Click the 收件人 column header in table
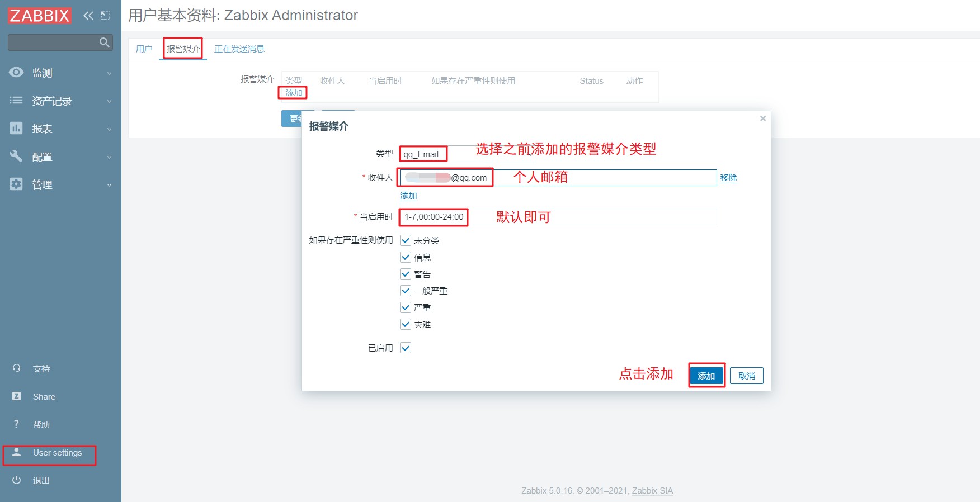This screenshot has width=980, height=502. coord(332,81)
